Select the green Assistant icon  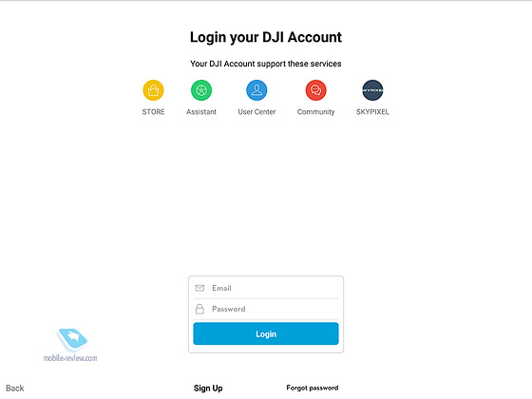201,90
